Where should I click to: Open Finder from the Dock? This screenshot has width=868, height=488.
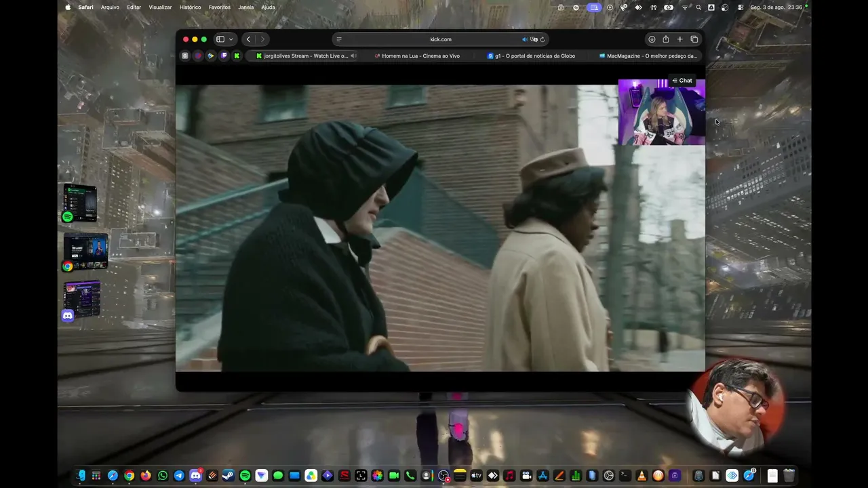tap(81, 476)
